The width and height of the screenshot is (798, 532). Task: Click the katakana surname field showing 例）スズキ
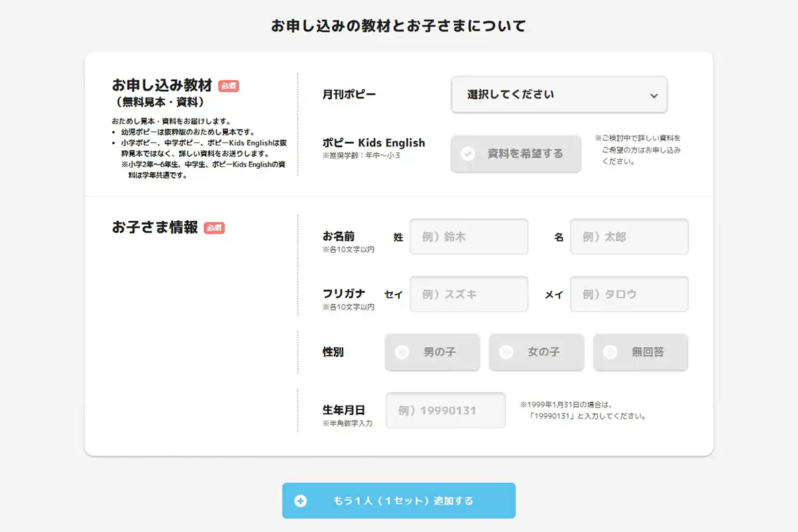coord(469,295)
